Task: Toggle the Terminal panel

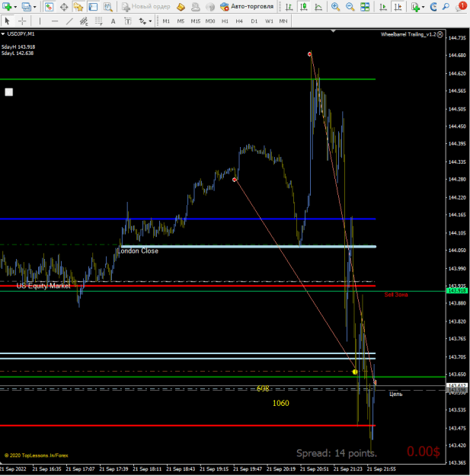Action: [x=93, y=7]
